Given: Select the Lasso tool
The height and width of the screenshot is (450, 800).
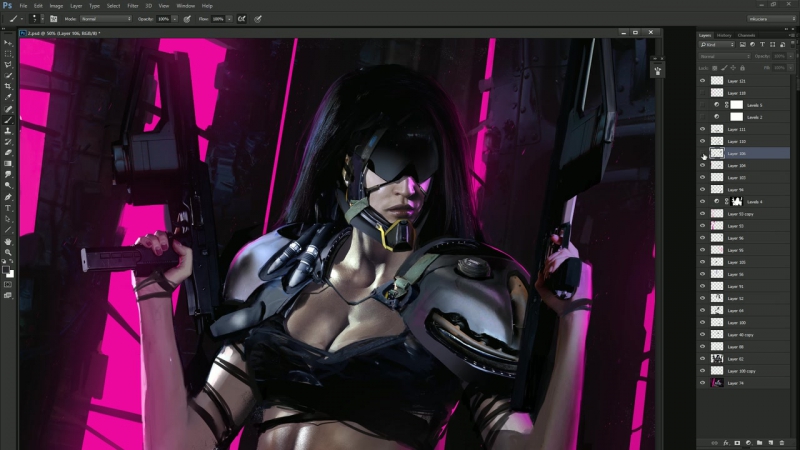Looking at the screenshot, I should coord(8,65).
